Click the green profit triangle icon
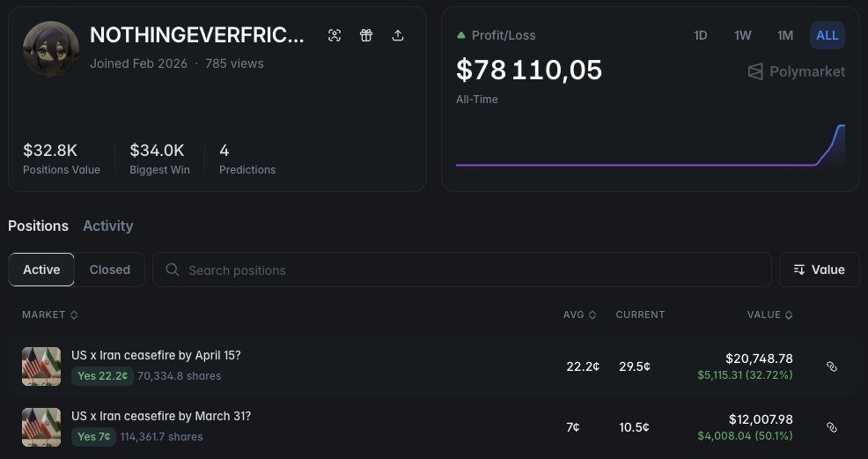868x459 pixels. [460, 35]
